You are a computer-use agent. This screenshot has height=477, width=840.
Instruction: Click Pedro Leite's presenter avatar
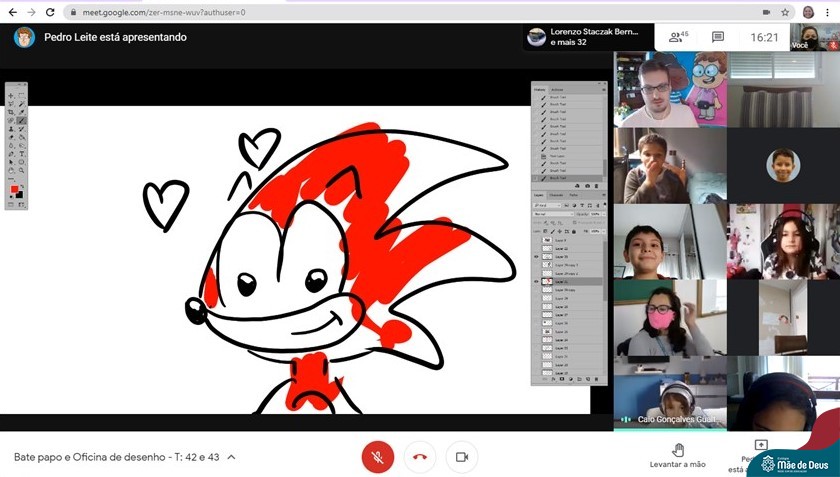tap(25, 37)
